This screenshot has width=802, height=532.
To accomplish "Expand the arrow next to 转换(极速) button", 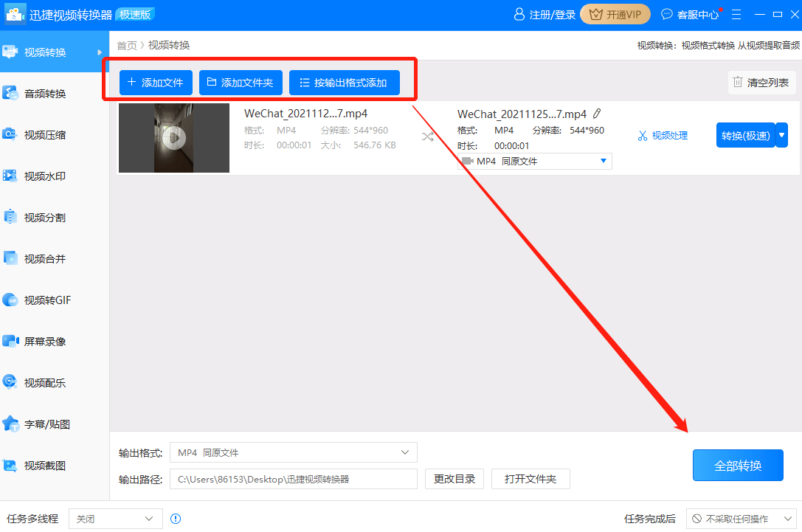I will click(x=781, y=135).
